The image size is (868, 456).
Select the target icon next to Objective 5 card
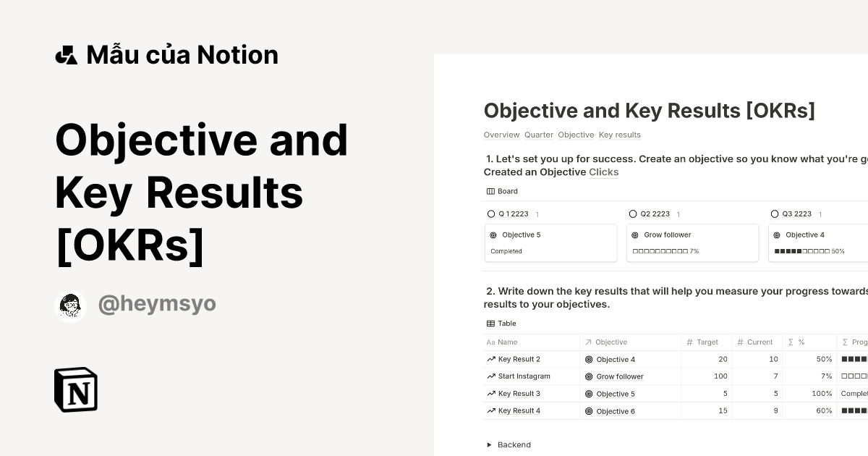[x=493, y=235]
